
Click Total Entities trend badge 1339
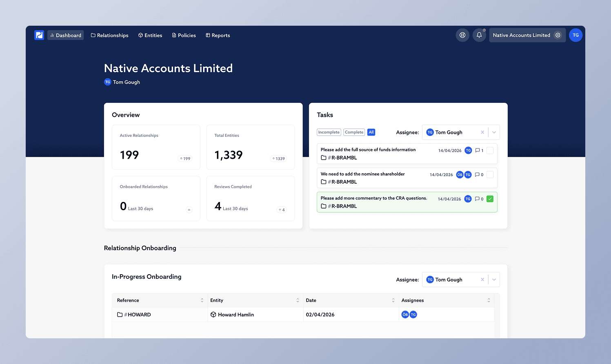pyautogui.click(x=279, y=159)
